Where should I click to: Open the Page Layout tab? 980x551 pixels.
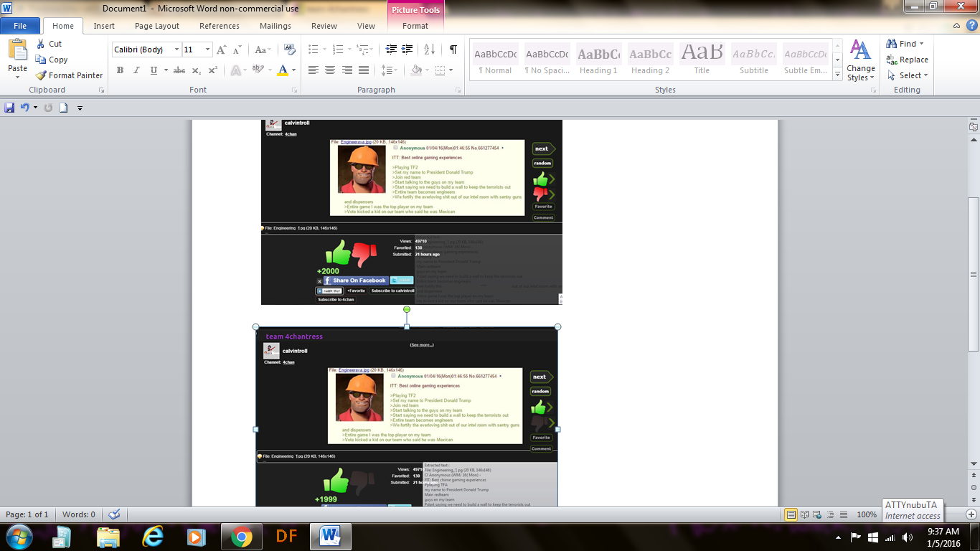157,26
